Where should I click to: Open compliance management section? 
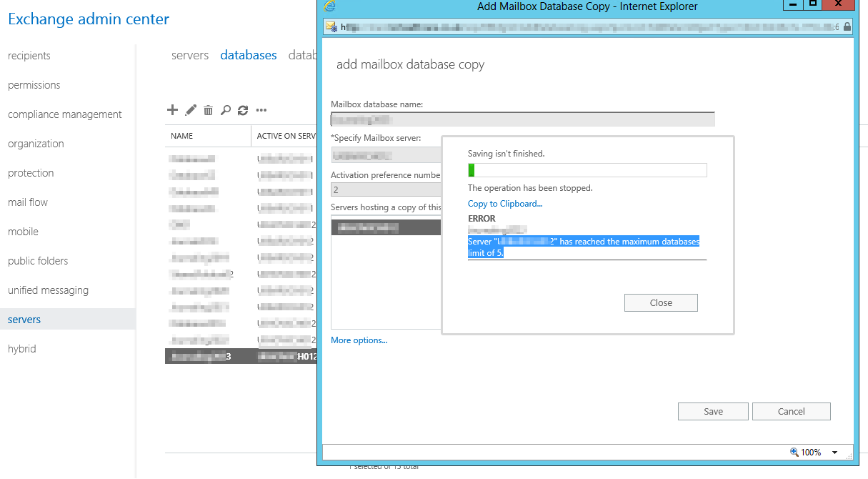[x=65, y=114]
